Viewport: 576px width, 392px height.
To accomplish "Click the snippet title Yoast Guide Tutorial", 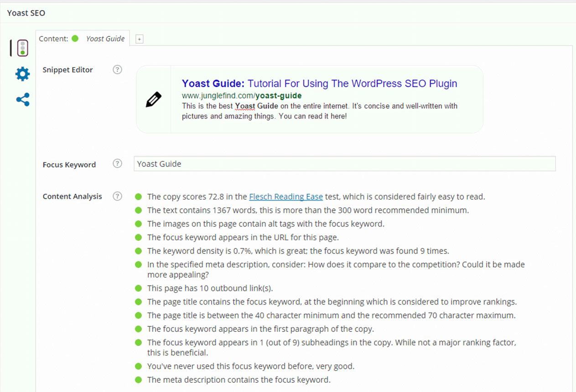I will point(319,84).
